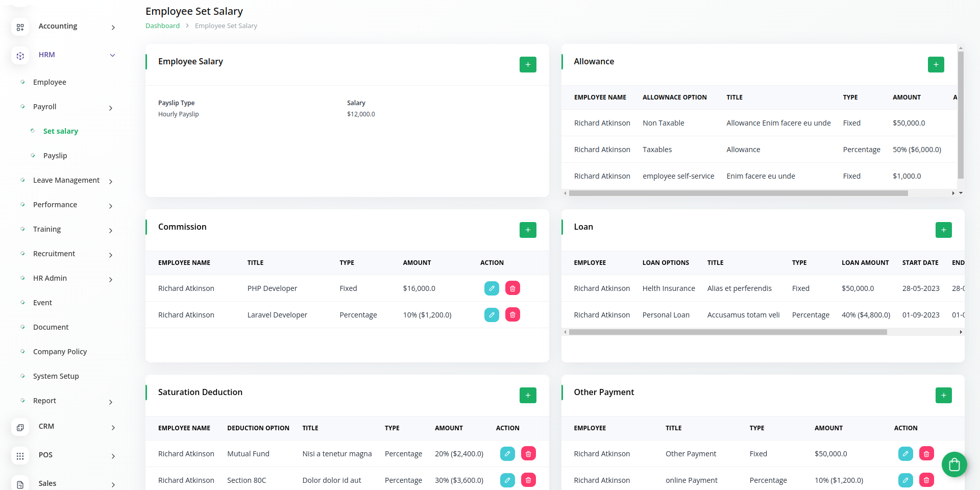Edit the Mutual Fund deduction entry
980x490 pixels.
tap(507, 454)
